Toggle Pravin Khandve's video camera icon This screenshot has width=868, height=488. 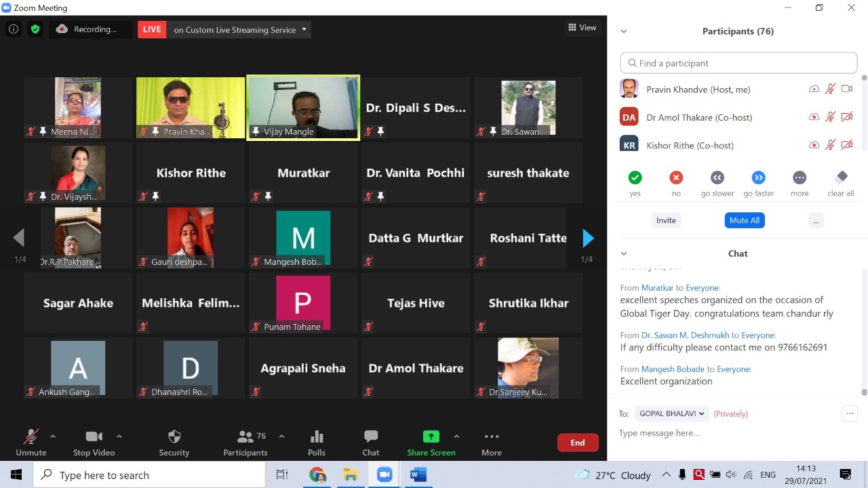(846, 89)
